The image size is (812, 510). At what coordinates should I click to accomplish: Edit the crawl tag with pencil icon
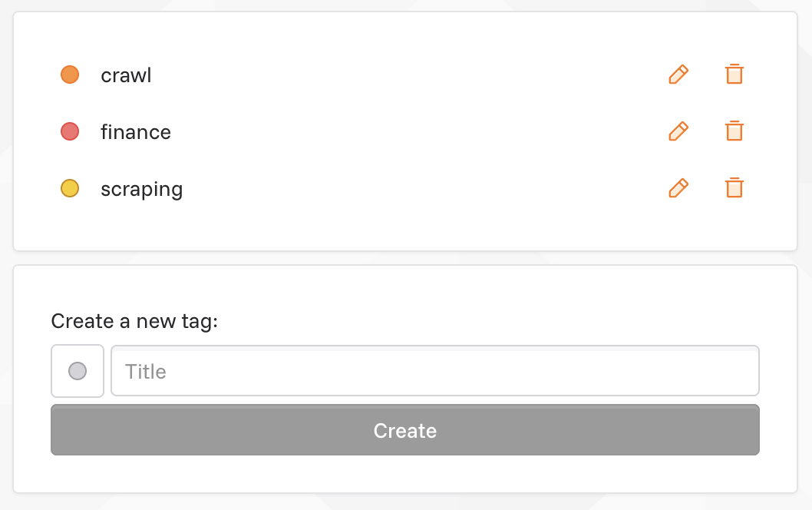(678, 75)
